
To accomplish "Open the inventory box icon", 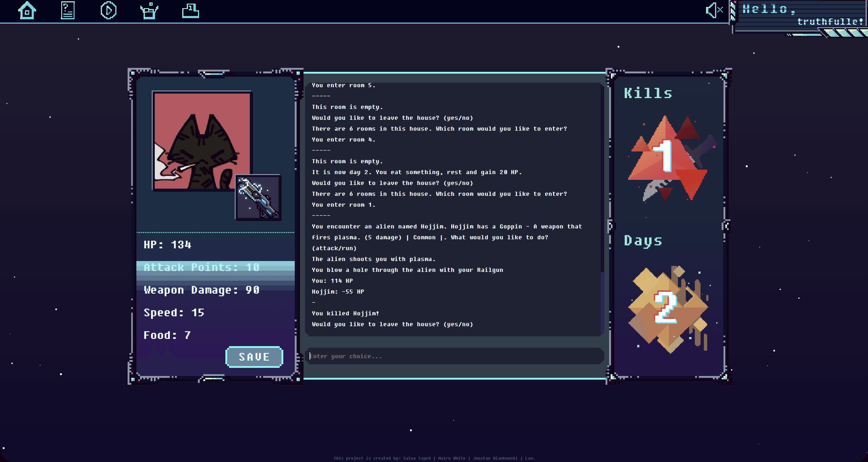I will (x=149, y=11).
